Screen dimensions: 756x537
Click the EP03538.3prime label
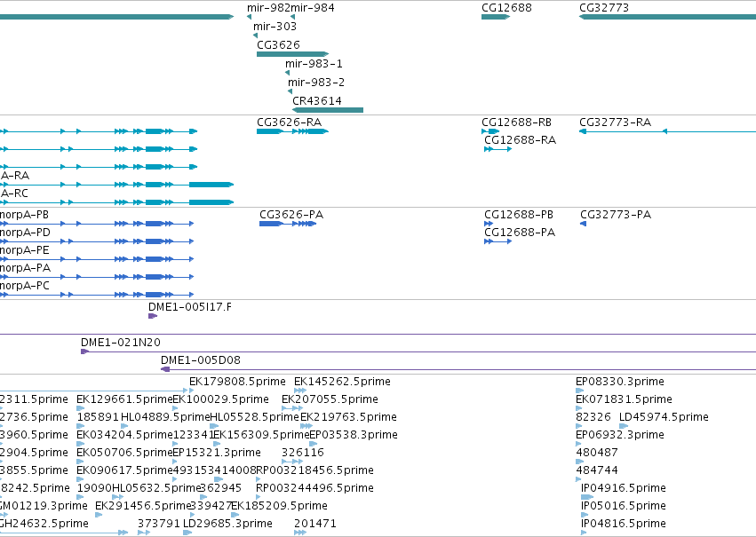click(354, 436)
